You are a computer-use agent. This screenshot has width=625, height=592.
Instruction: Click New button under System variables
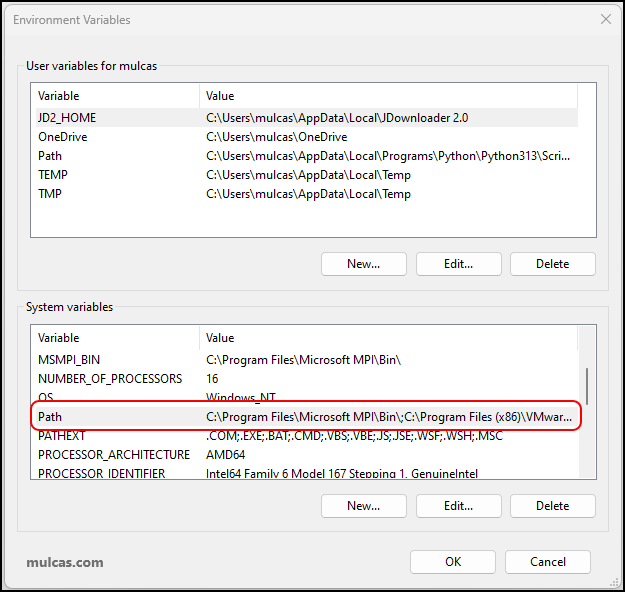(363, 506)
